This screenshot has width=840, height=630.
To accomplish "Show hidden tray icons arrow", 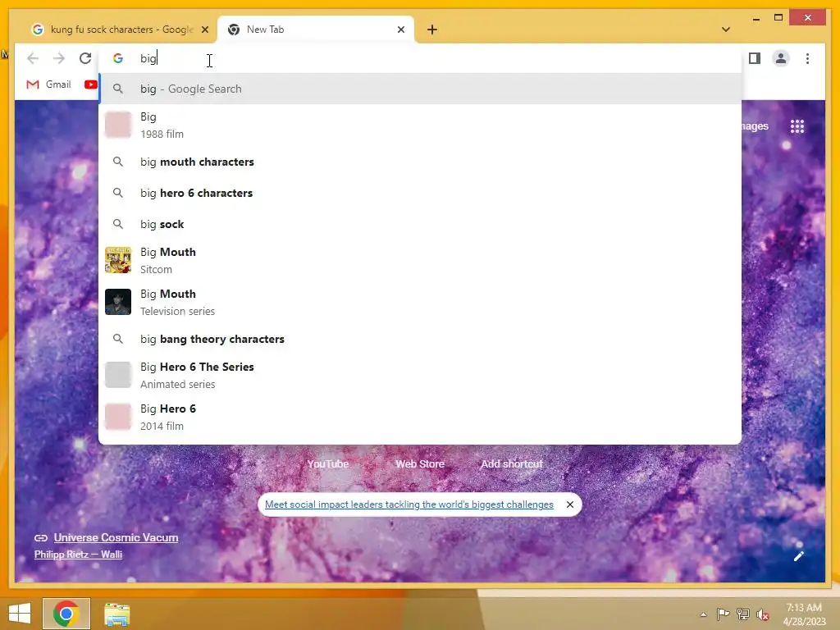I will [x=703, y=614].
